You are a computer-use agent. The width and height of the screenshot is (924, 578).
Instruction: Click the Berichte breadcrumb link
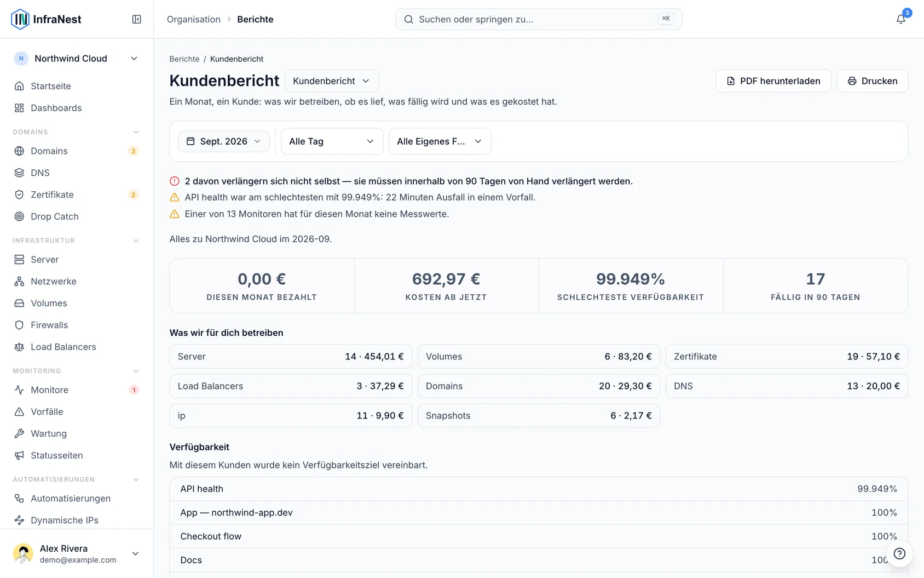[184, 59]
